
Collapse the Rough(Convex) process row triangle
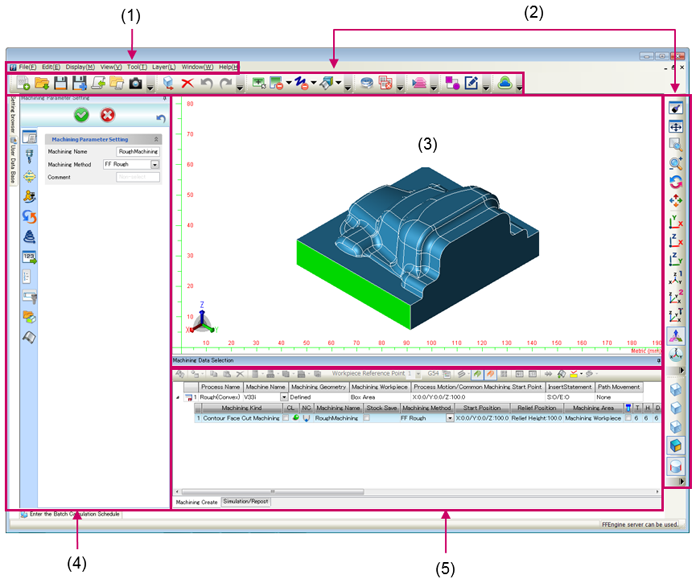178,397
